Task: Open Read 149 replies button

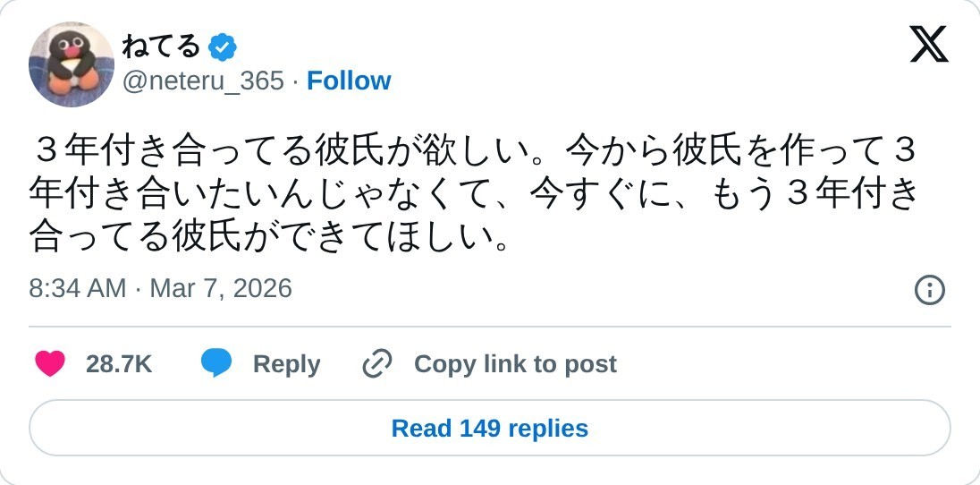Action: click(x=490, y=429)
